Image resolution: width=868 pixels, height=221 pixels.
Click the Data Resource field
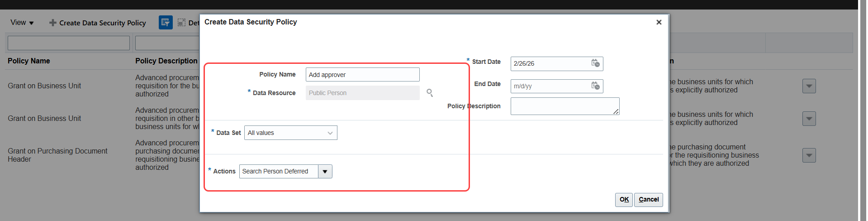click(362, 93)
